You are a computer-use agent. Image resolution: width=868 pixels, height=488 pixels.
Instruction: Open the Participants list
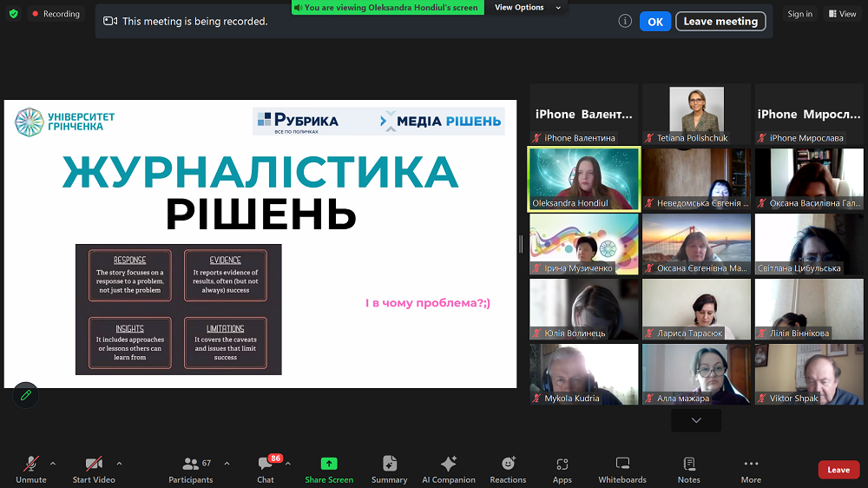coord(191,465)
